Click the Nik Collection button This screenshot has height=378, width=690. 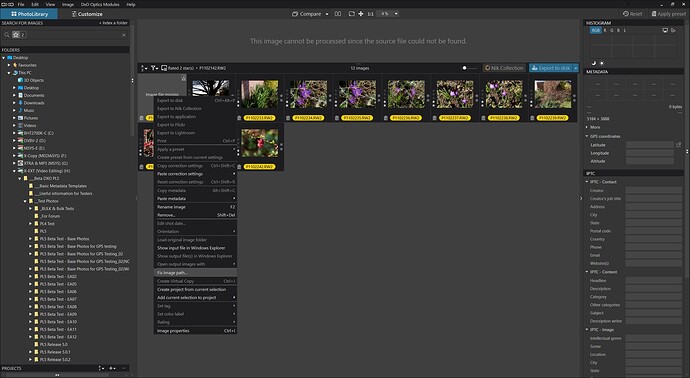504,68
